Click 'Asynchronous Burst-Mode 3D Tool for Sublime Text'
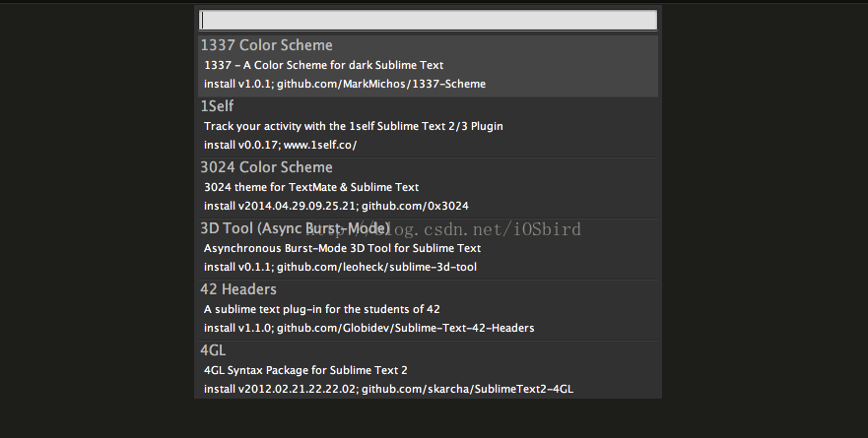The width and height of the screenshot is (868, 438). pos(343,248)
